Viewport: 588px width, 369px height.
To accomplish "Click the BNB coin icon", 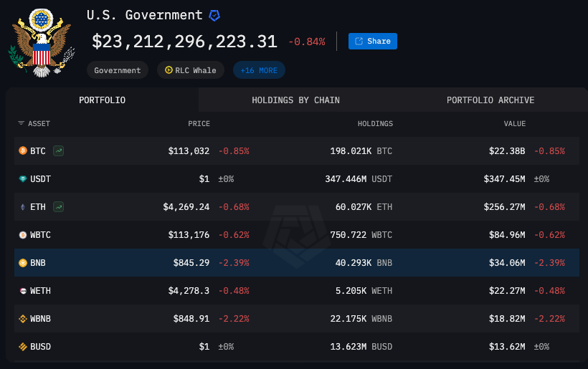I will [x=22, y=263].
